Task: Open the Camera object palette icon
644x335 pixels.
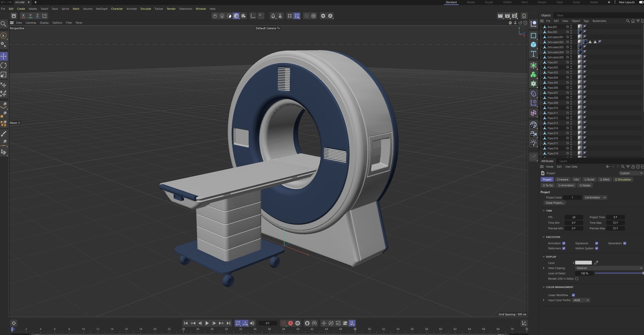Action: click(x=533, y=134)
